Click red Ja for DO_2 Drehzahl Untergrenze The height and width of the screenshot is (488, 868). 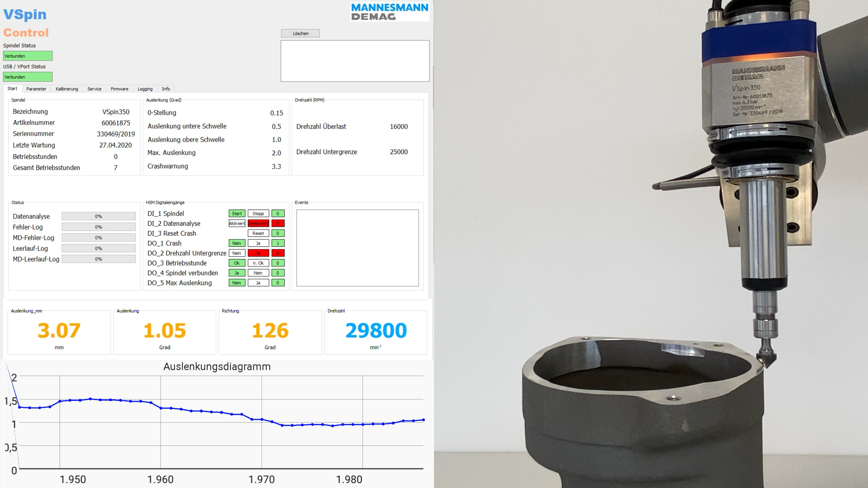[x=258, y=253]
